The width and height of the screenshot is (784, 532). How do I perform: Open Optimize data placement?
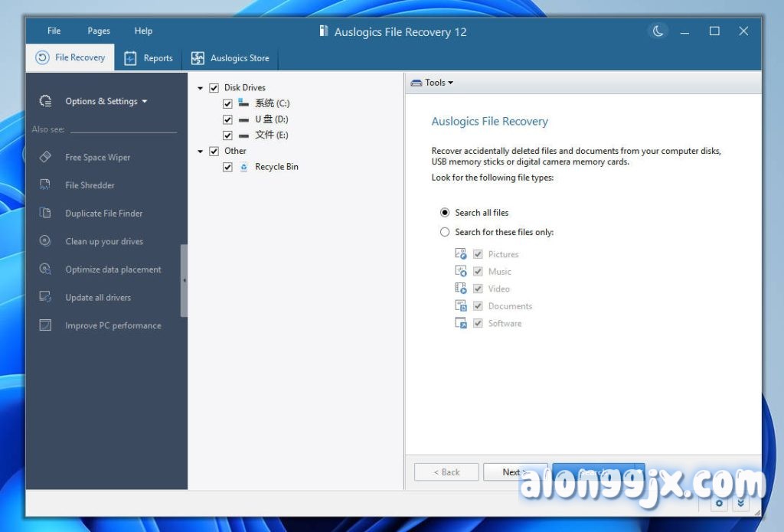point(113,269)
